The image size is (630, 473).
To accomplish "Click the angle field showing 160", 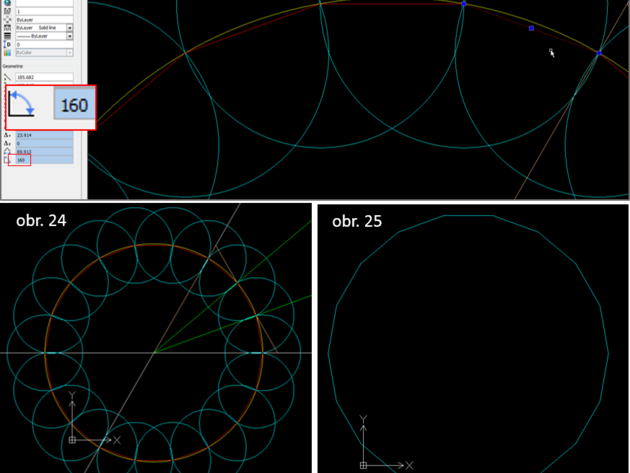I will 44,160.
